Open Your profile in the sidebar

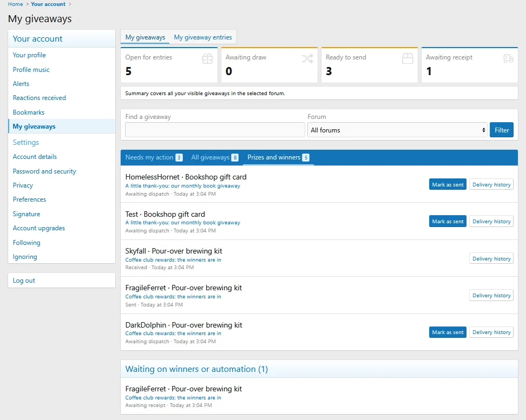tap(62, 55)
